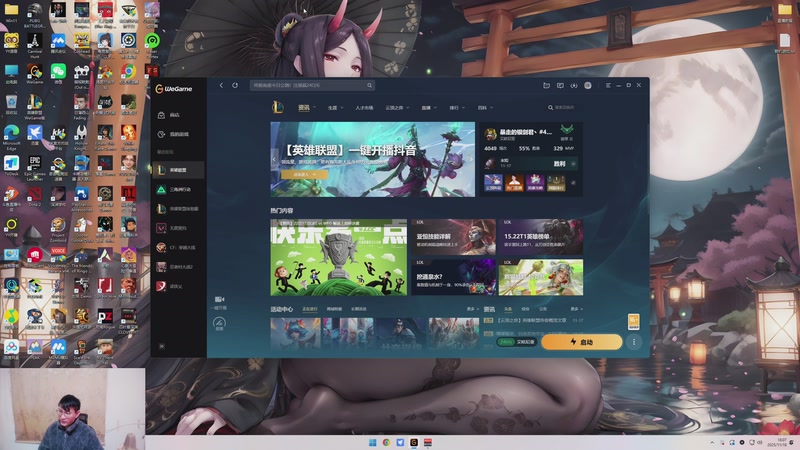The height and width of the screenshot is (450, 800).
Task: Open the 云顶之弈 tab
Action: pos(394,108)
